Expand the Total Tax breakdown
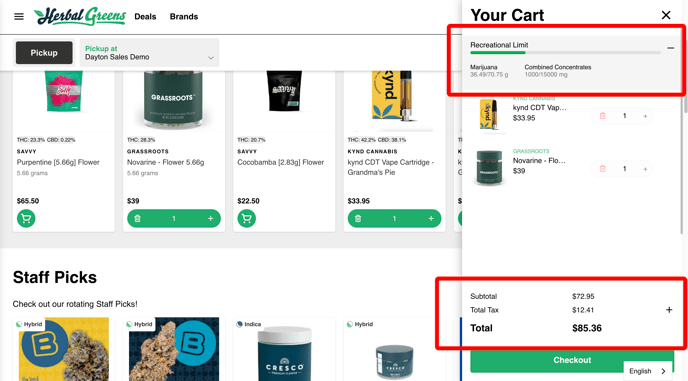 pyautogui.click(x=669, y=310)
